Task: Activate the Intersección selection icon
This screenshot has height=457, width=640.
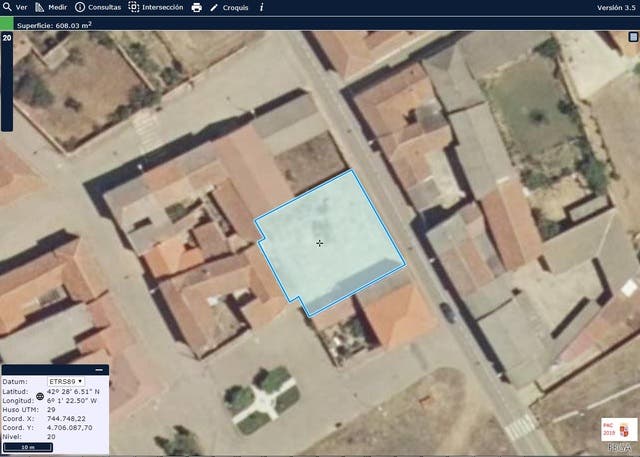Action: pos(134,7)
